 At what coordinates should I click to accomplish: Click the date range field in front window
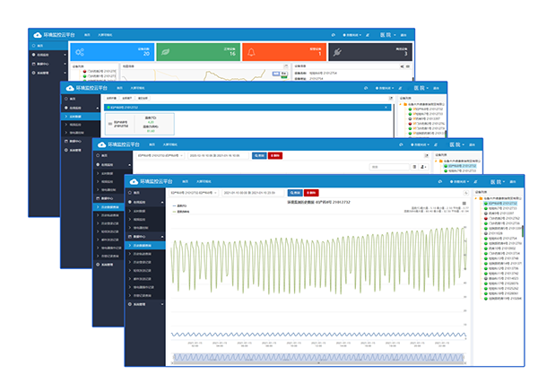[253, 193]
